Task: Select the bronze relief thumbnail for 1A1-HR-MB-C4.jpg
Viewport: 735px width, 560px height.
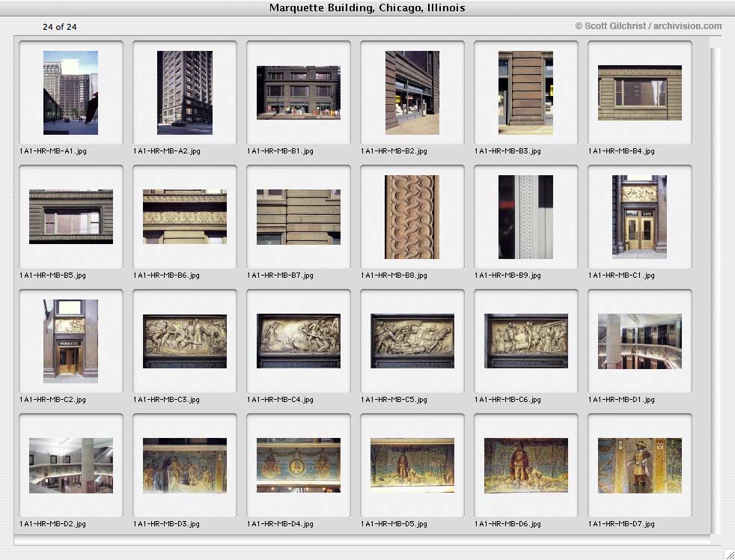Action: point(299,341)
